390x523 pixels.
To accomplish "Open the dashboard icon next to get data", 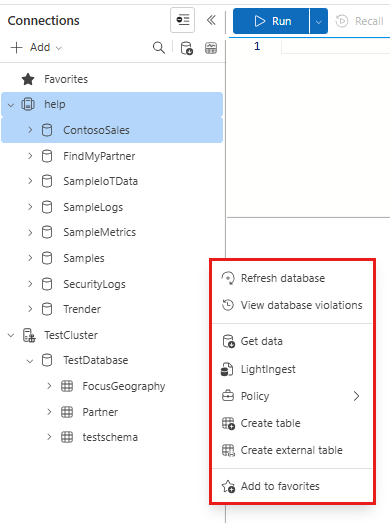I will (211, 48).
